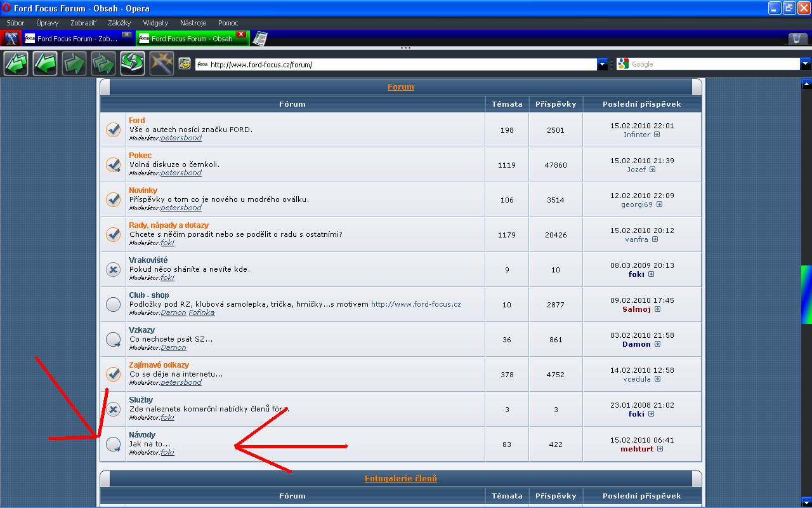Go back using the single left-arrow button
The image size is (812, 508).
45,64
